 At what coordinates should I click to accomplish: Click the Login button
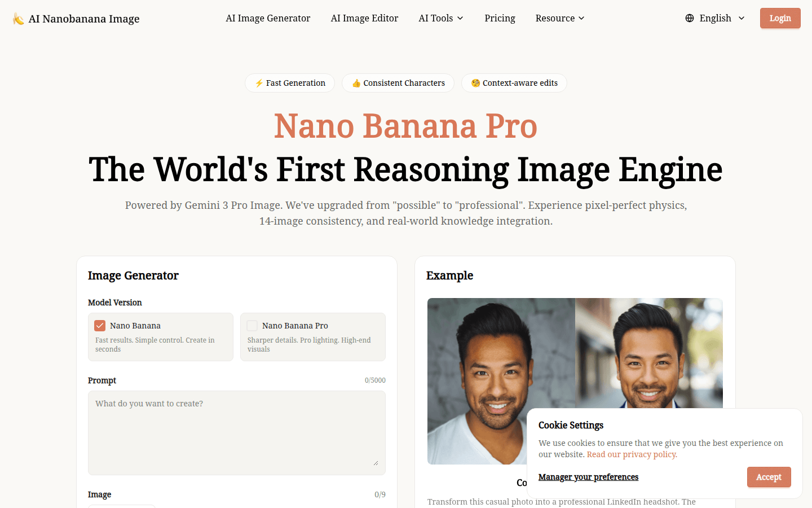(780, 18)
